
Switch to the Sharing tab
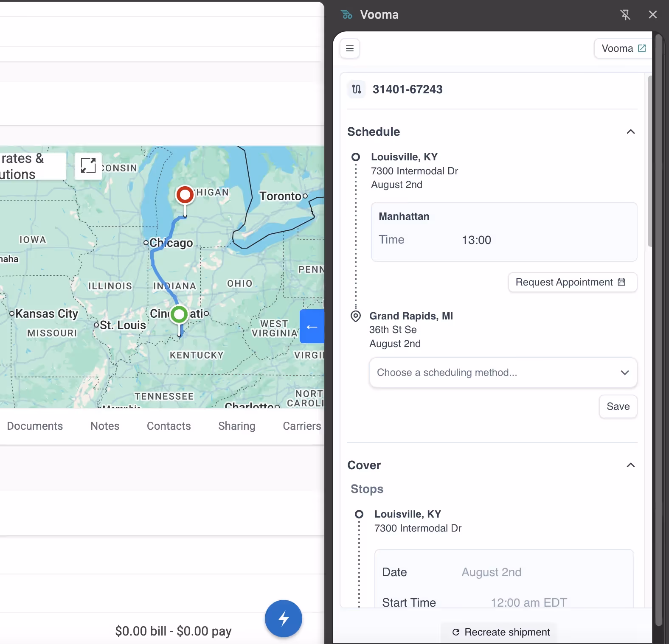[237, 426]
